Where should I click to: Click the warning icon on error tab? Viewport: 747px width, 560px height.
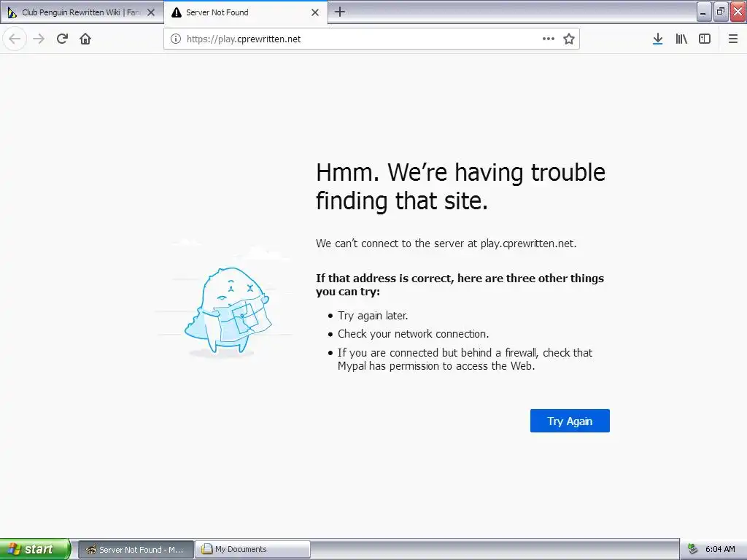tap(177, 12)
